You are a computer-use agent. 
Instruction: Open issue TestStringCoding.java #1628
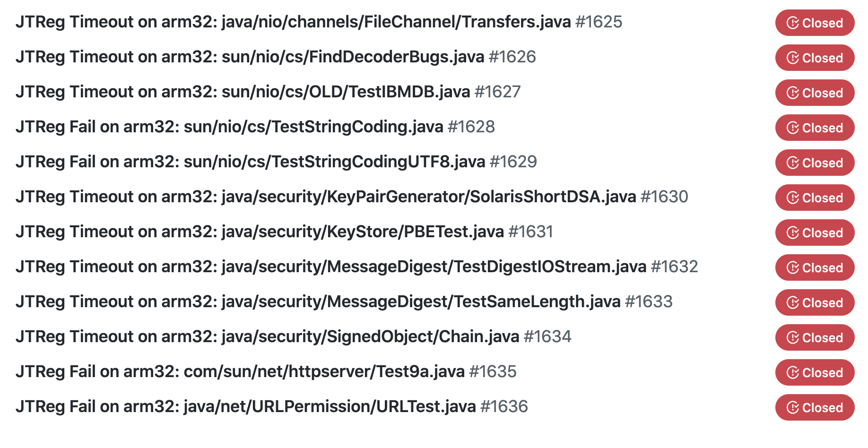pyautogui.click(x=255, y=127)
